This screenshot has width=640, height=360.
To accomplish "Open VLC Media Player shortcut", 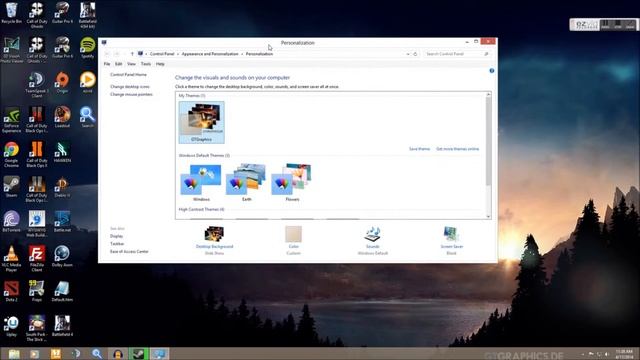I will pos(11,259).
